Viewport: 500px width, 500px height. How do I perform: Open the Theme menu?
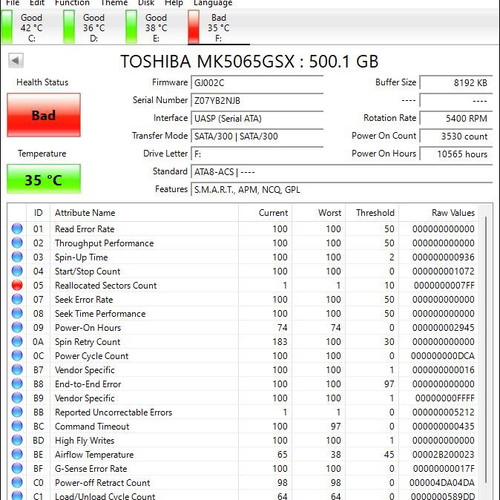pos(114,3)
